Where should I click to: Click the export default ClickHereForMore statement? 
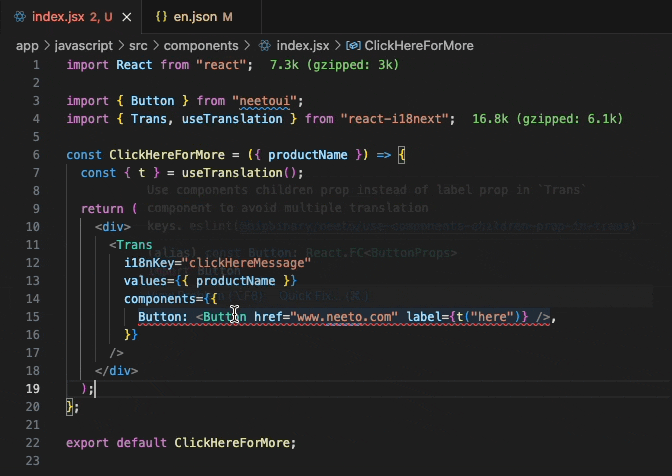tap(181, 443)
